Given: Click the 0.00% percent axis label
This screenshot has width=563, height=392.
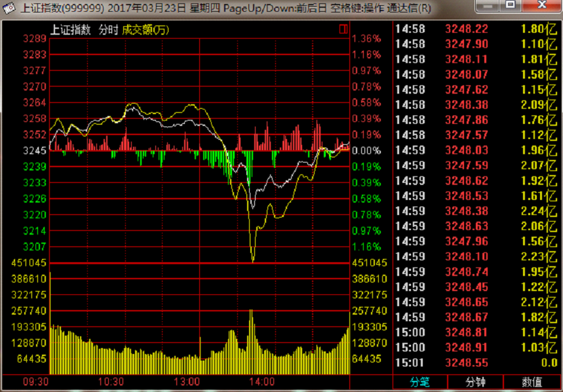Looking at the screenshot, I should tap(366, 151).
